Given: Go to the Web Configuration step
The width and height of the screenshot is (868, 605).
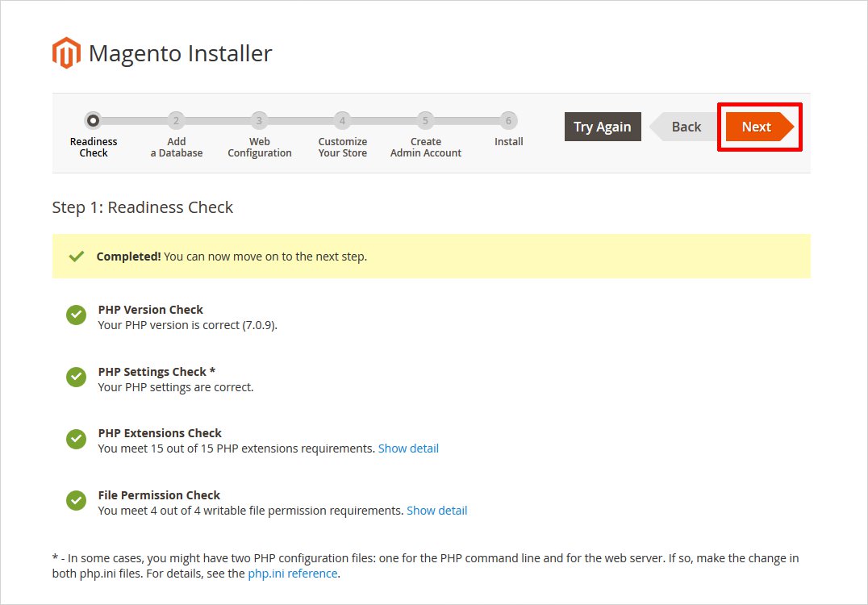Looking at the screenshot, I should pos(259,121).
